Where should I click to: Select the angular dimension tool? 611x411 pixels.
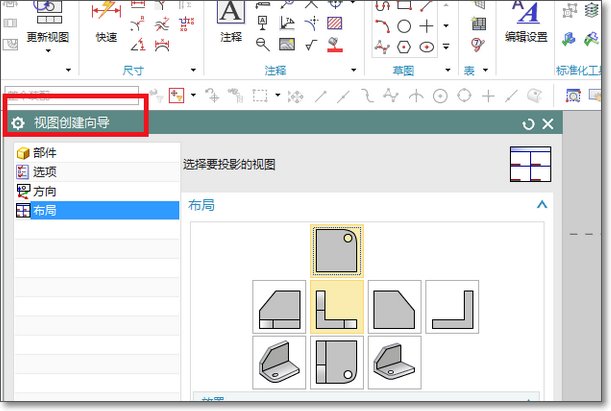point(138,45)
